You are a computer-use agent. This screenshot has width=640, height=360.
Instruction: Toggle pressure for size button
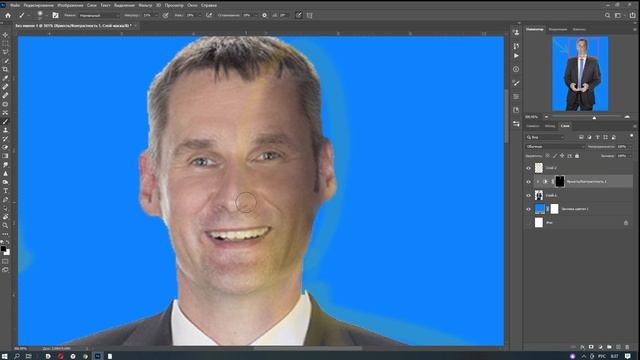point(299,15)
